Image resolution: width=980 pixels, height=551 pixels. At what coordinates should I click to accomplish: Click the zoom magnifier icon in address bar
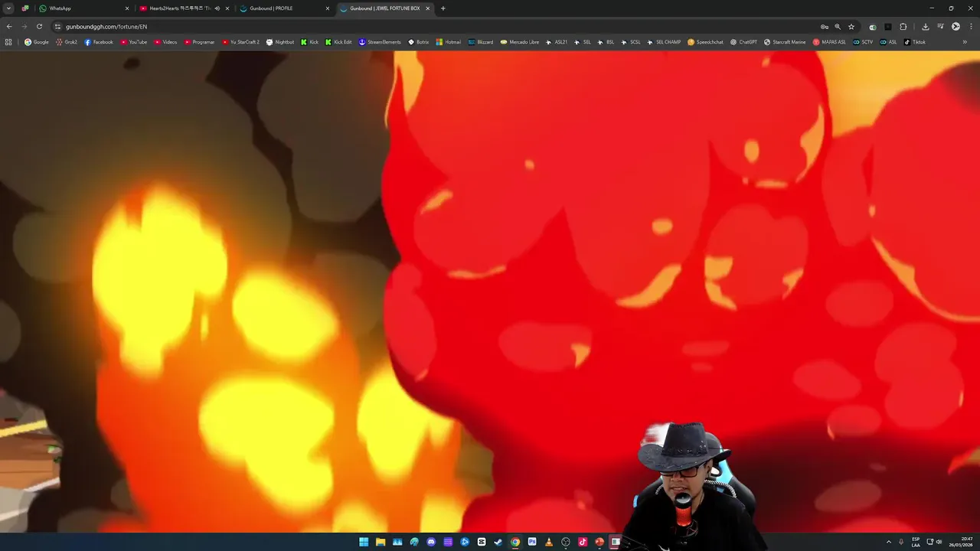[838, 26]
